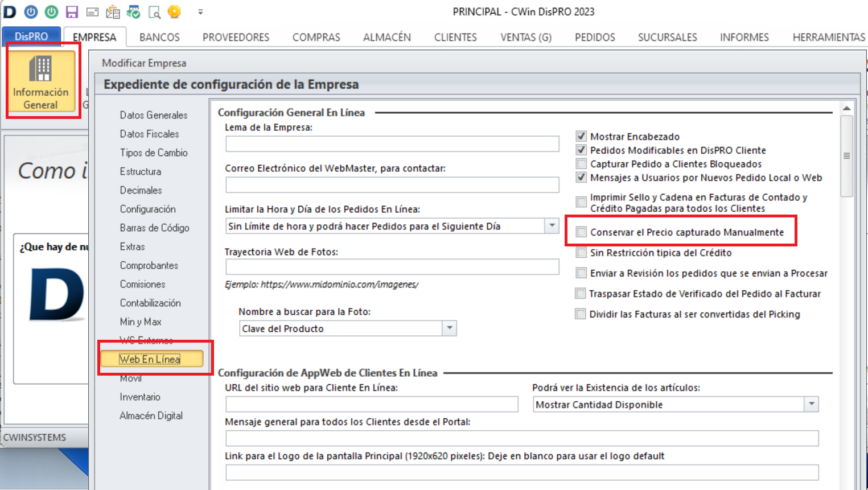Click the Lema de la Empresa input field

click(392, 143)
